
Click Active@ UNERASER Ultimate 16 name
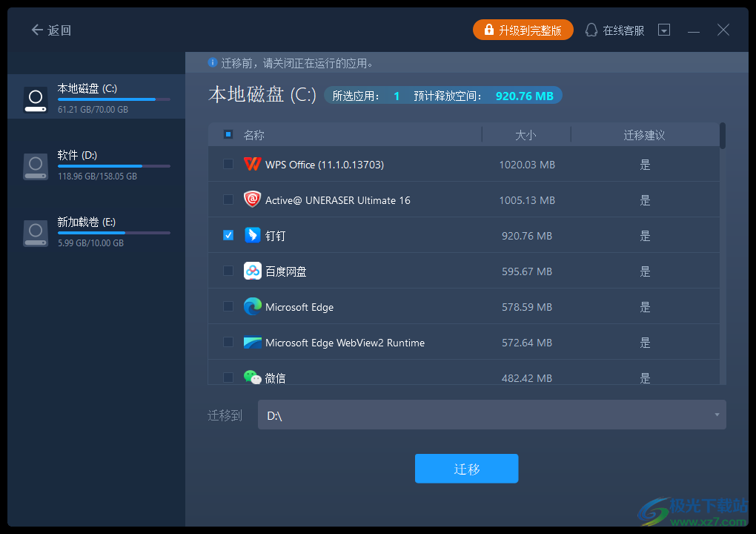pyautogui.click(x=337, y=200)
